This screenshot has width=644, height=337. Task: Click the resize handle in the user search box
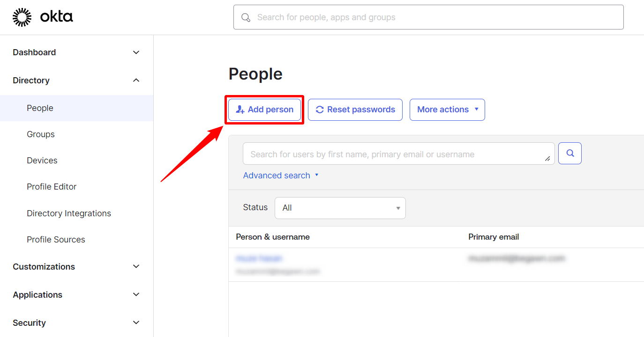point(547,159)
